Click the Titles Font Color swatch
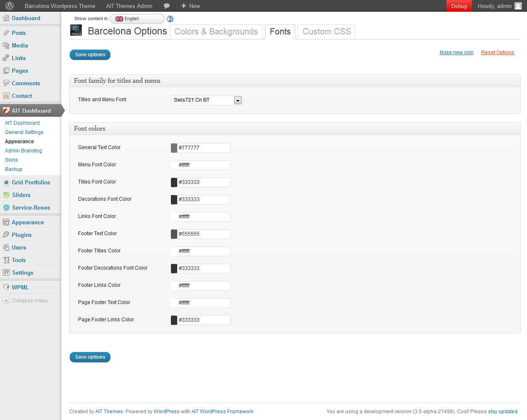 point(174,182)
